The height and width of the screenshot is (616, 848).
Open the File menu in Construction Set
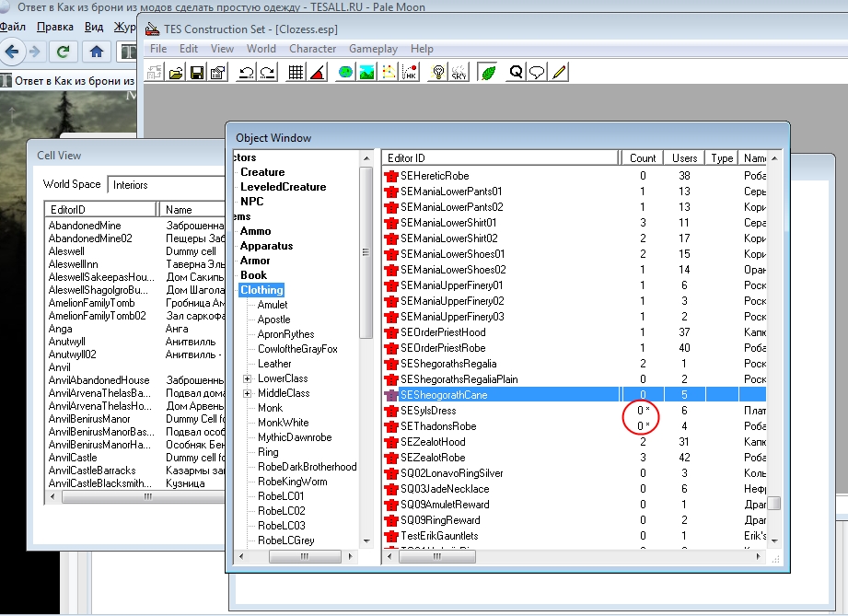pos(158,49)
